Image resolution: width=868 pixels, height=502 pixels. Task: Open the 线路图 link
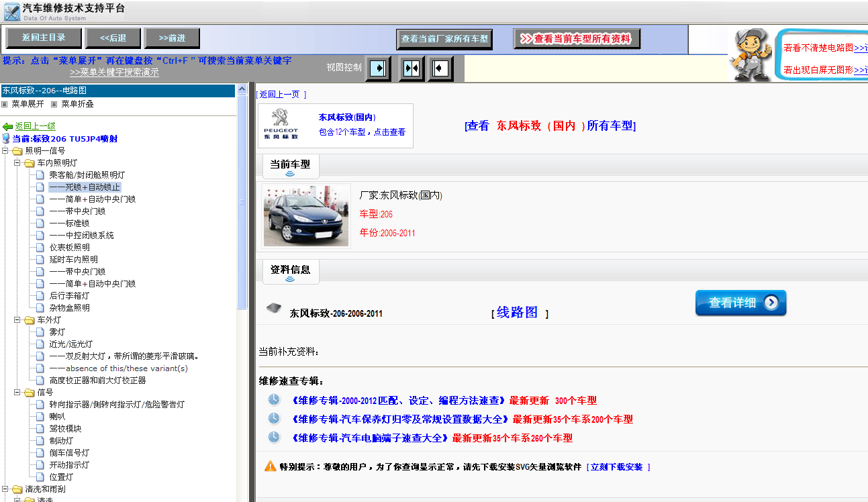517,312
